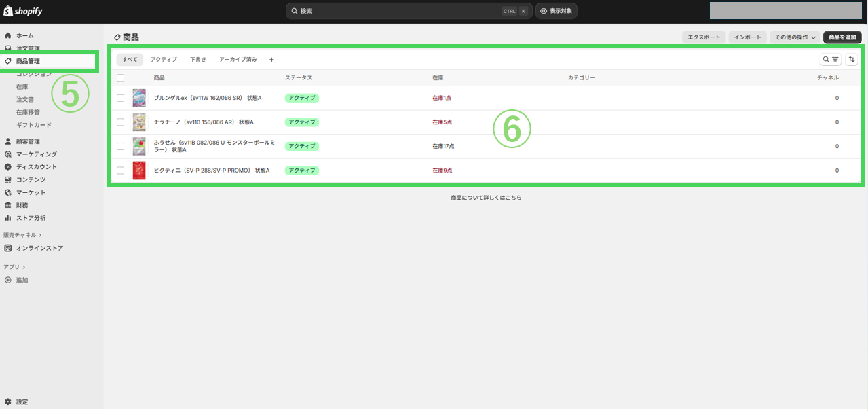Image resolution: width=868 pixels, height=411 pixels.
Task: Expand the アプリ section chevron
Action: (24, 267)
